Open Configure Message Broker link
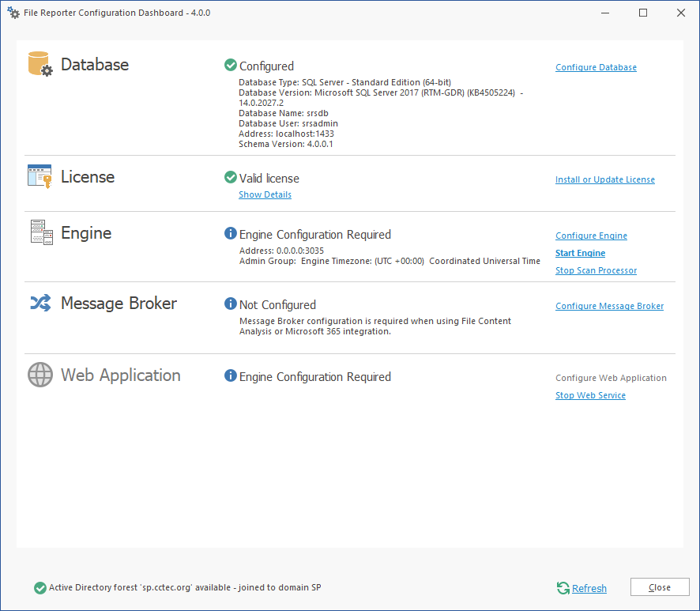This screenshot has height=611, width=700. tap(609, 307)
